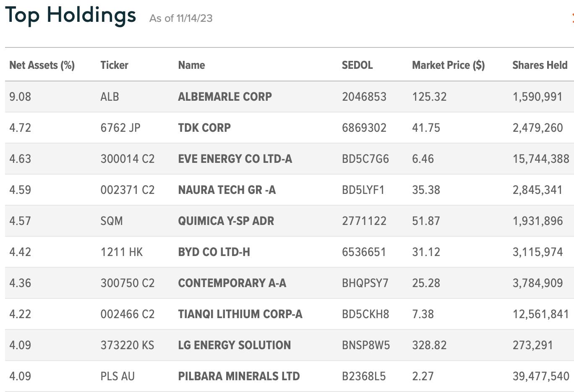Click the Name column header
The image size is (574, 392).
(191, 65)
